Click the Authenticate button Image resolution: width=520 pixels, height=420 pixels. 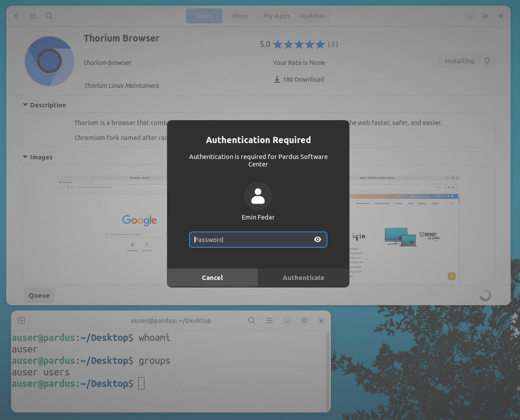[x=304, y=277]
